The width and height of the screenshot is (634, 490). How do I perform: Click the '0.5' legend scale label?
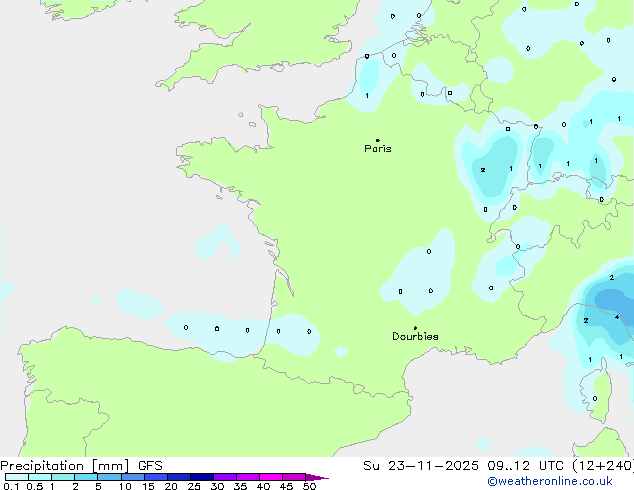click(x=35, y=486)
